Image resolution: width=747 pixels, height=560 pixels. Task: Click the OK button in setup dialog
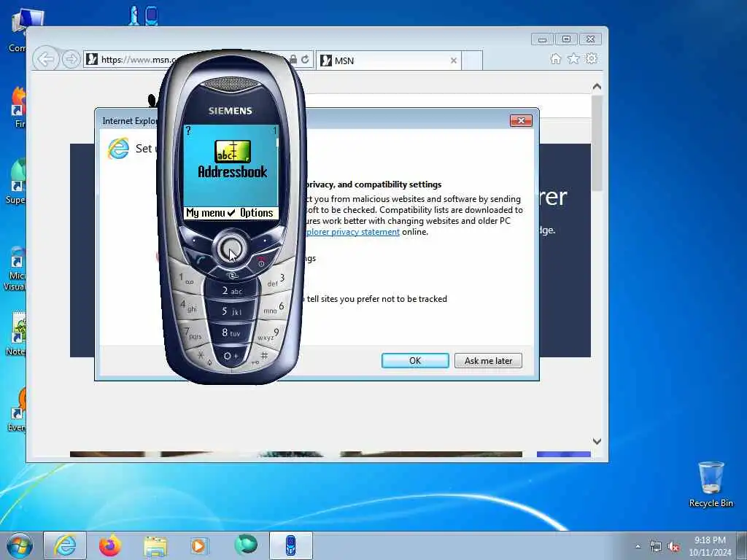[x=415, y=360]
